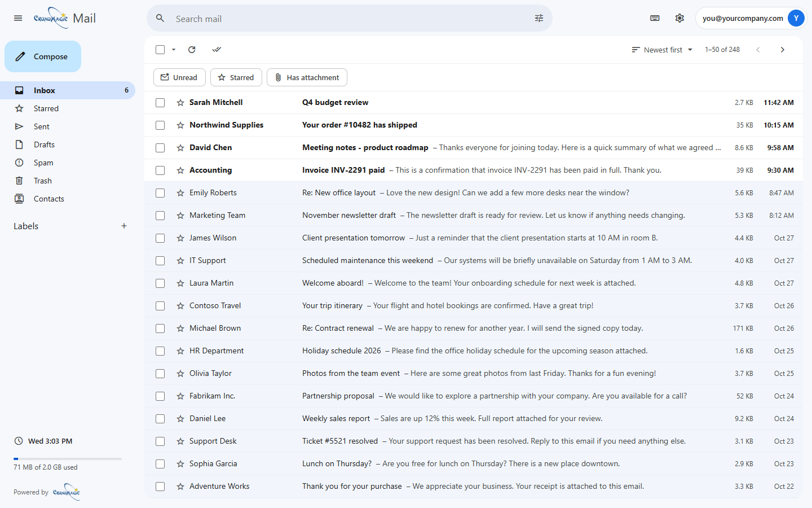
Task: Click the keyboard shortcuts icon
Action: (x=655, y=18)
